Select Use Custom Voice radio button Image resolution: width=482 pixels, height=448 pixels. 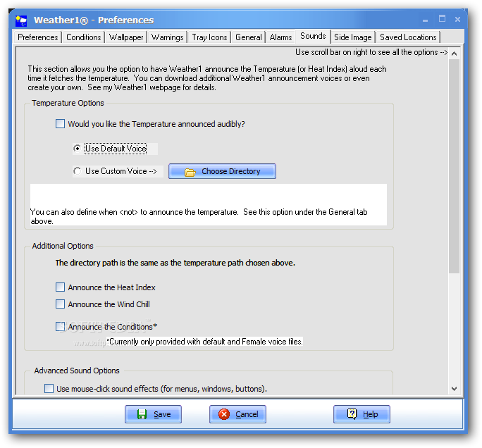coord(77,171)
